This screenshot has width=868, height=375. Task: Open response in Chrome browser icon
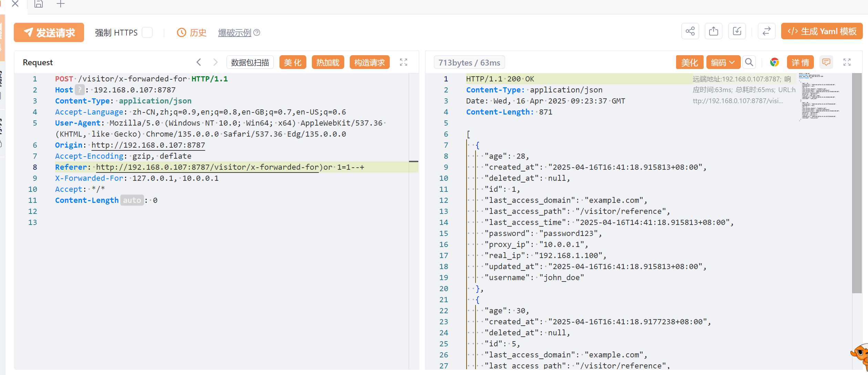click(x=774, y=62)
